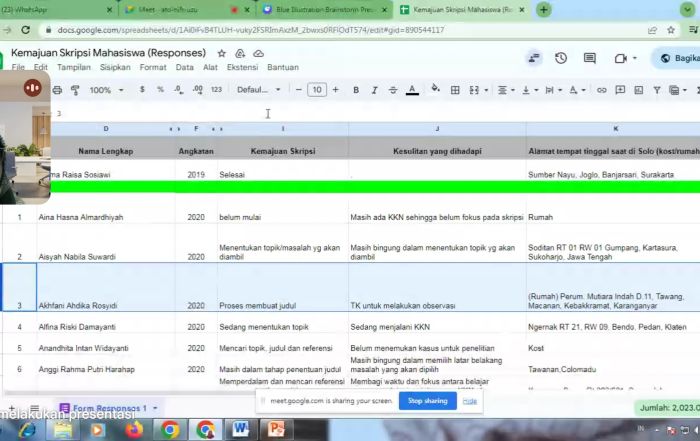Image resolution: width=700 pixels, height=441 pixels.
Task: Open the Sisipkan menu
Action: pos(115,67)
